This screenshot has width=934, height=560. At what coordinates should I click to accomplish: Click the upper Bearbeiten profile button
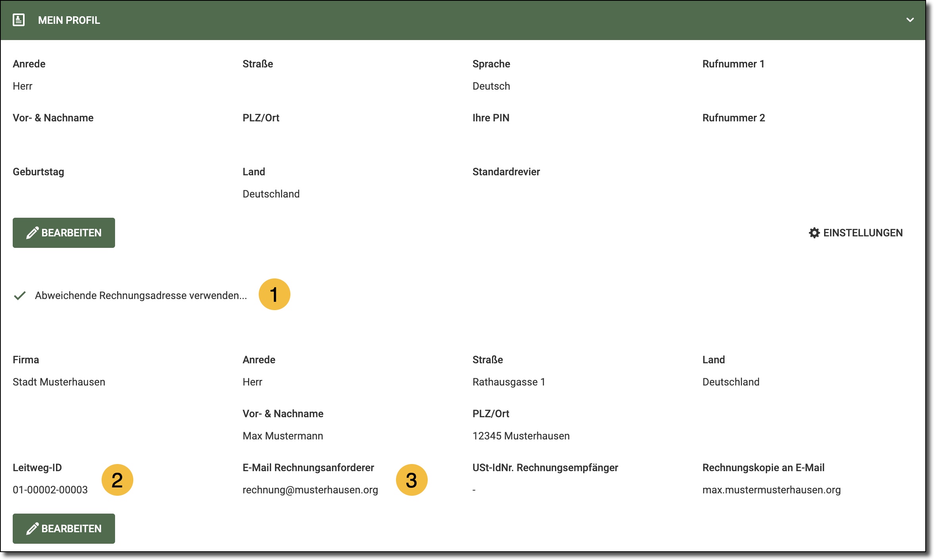(x=64, y=233)
